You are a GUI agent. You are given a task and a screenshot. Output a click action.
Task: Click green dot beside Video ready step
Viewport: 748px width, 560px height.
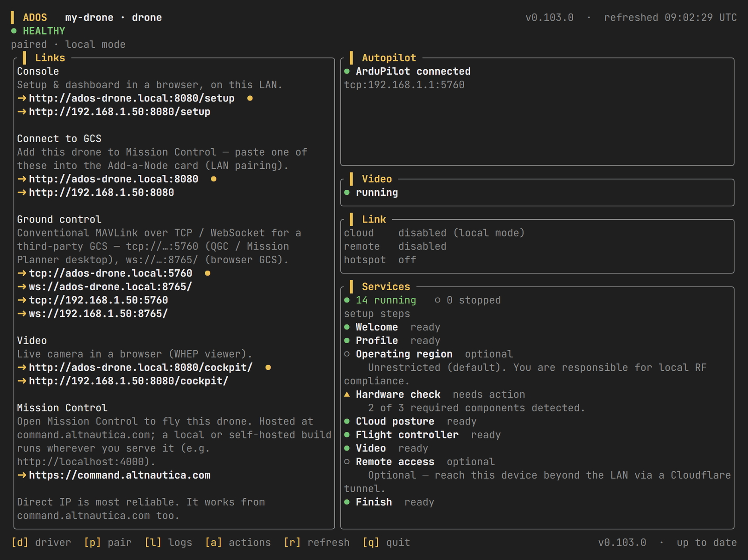click(x=347, y=448)
